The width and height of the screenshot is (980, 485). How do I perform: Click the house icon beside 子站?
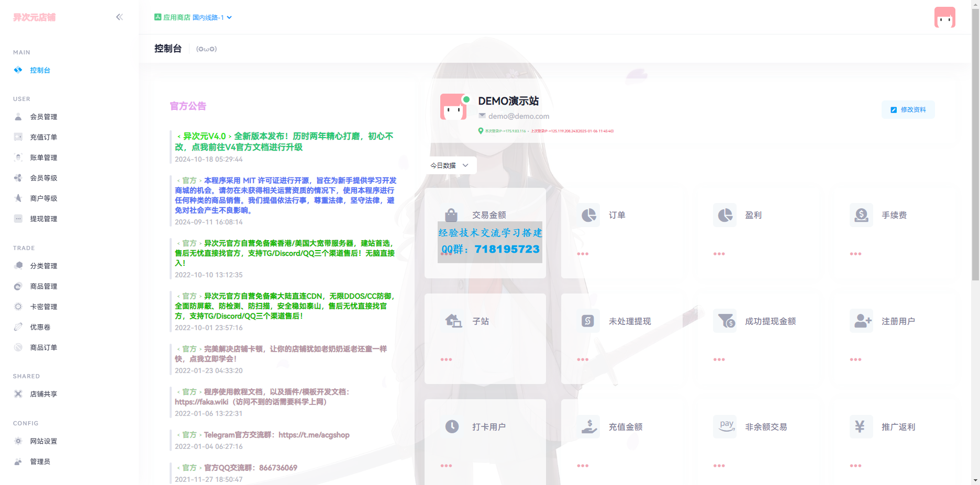453,321
